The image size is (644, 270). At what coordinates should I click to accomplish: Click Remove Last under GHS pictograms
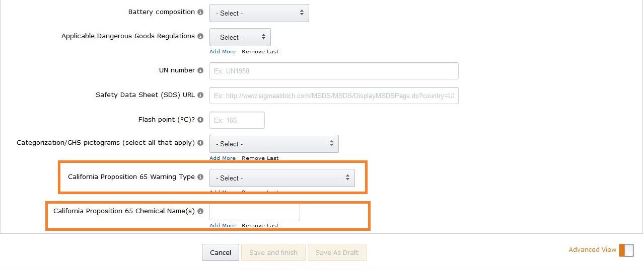point(260,158)
